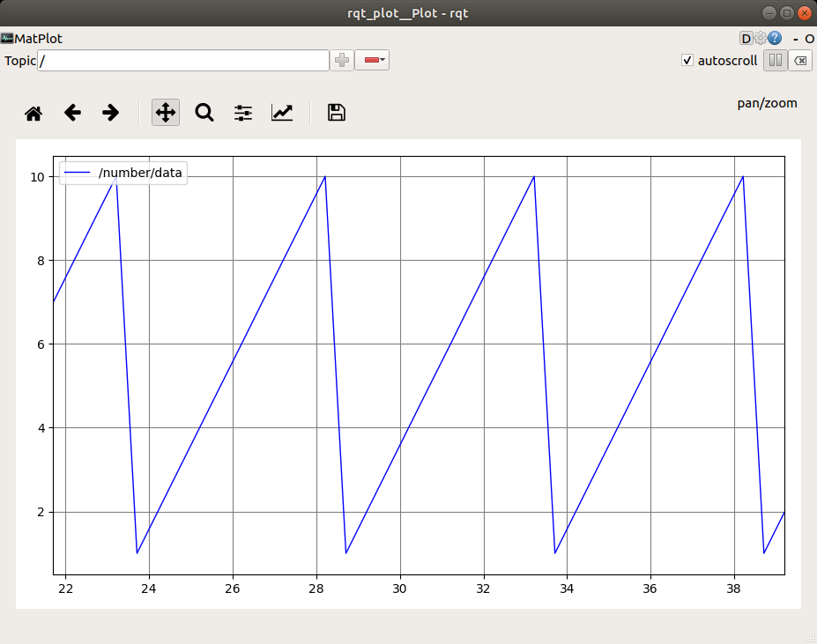This screenshot has height=644, width=817.
Task: Activate the Pan tool
Action: pyautogui.click(x=165, y=113)
